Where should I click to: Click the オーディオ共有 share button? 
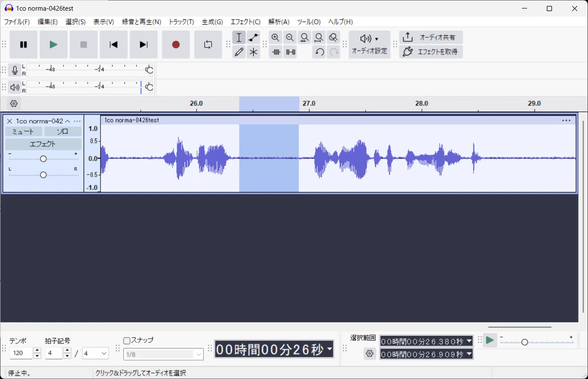(431, 37)
